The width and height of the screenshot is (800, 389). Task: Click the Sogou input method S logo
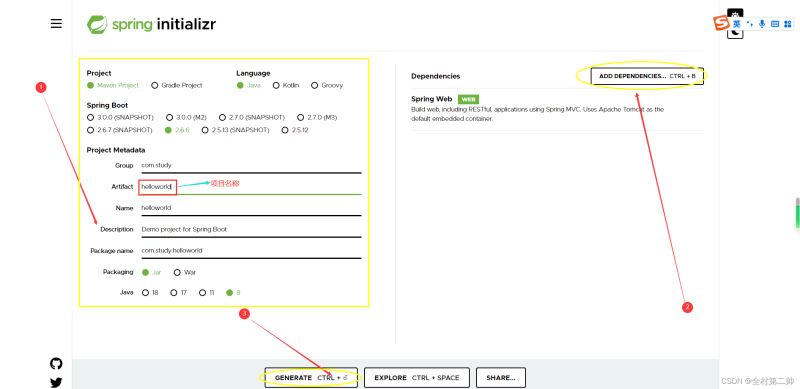click(721, 23)
